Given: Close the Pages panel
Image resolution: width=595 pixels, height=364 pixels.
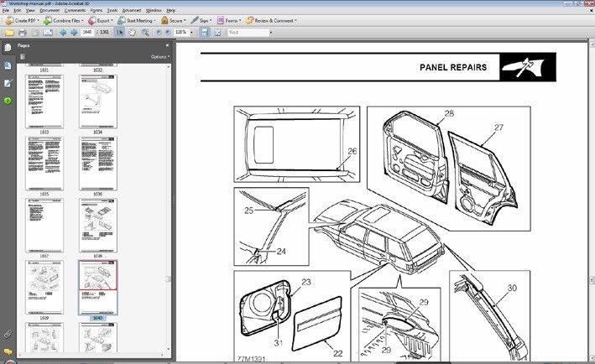Looking at the screenshot, I should click(x=167, y=45).
